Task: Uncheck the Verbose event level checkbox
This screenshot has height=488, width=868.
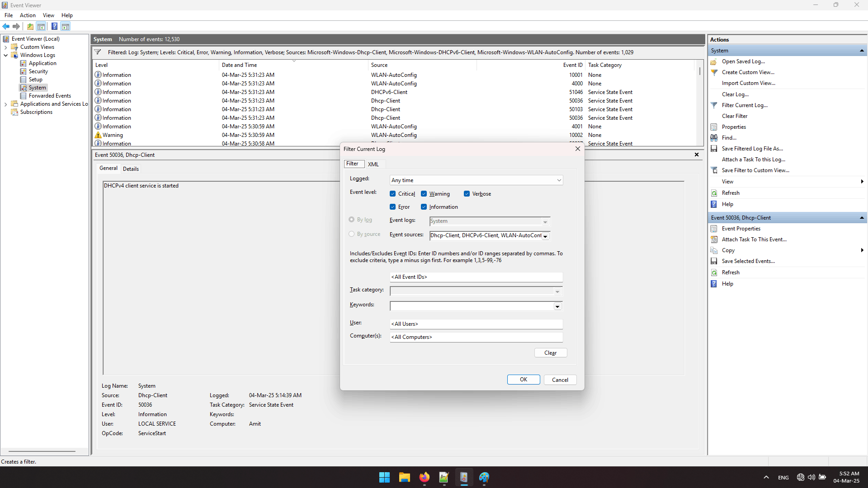Action: pyautogui.click(x=467, y=194)
